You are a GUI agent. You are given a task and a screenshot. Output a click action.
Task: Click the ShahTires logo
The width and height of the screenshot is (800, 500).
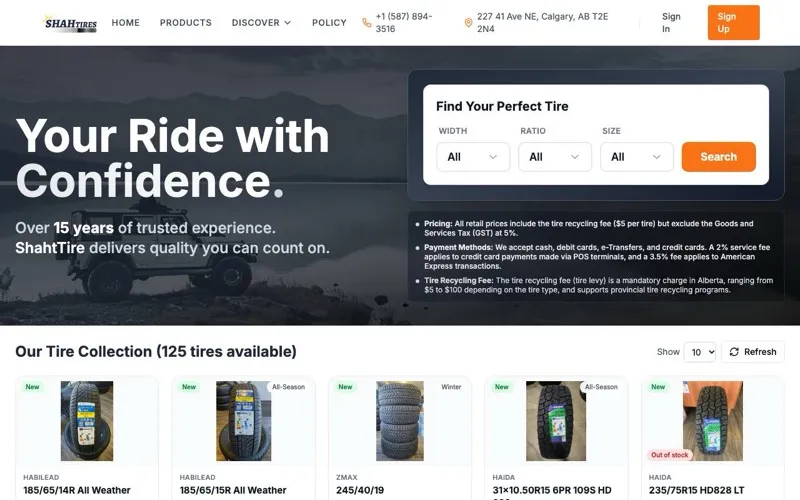point(70,23)
